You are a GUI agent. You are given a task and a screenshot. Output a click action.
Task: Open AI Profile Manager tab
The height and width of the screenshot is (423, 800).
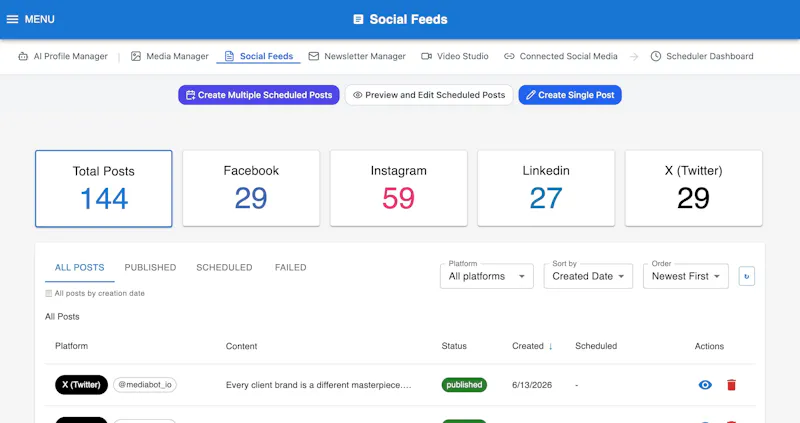[63, 56]
